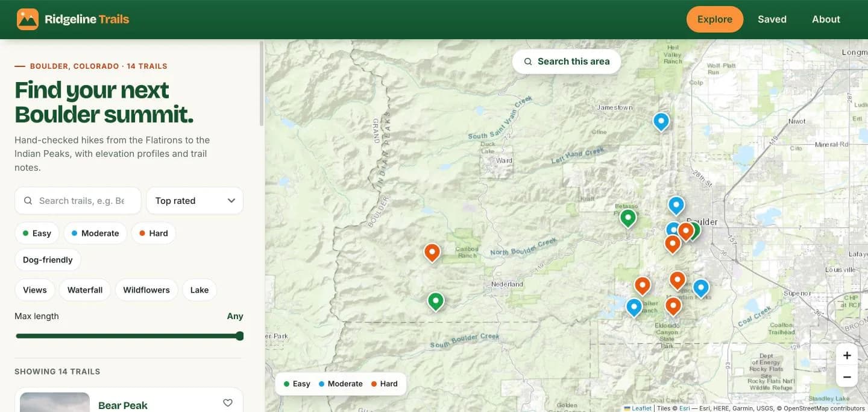Toggle the Views feature filter
Screen dimensions: 868x412
(35, 290)
